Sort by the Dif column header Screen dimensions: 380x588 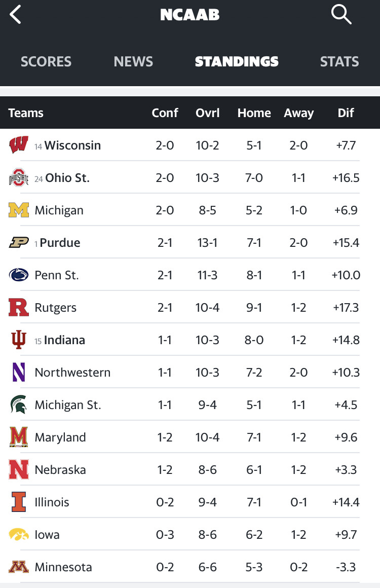[346, 113]
